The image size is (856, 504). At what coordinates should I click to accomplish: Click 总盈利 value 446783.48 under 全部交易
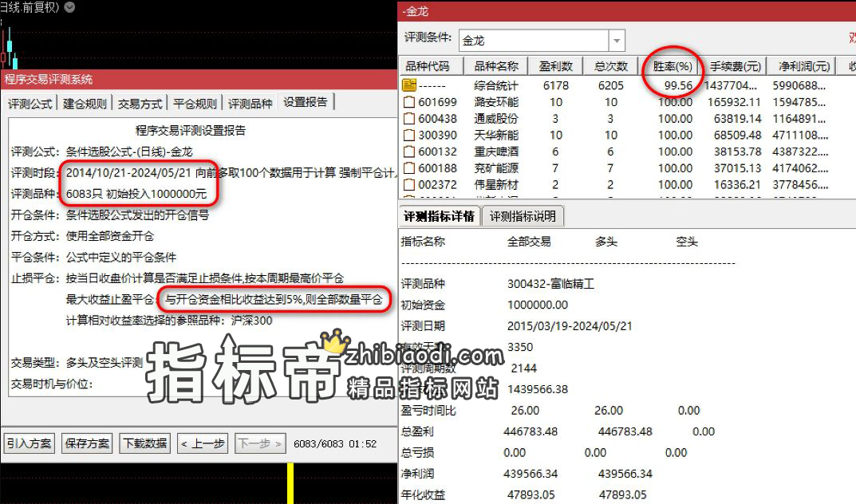pyautogui.click(x=531, y=431)
